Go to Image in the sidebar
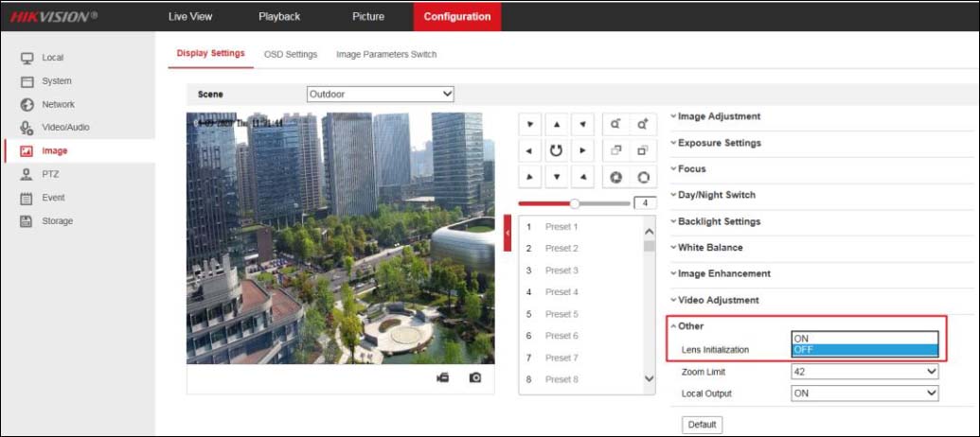This screenshot has width=980, height=437. (x=80, y=150)
